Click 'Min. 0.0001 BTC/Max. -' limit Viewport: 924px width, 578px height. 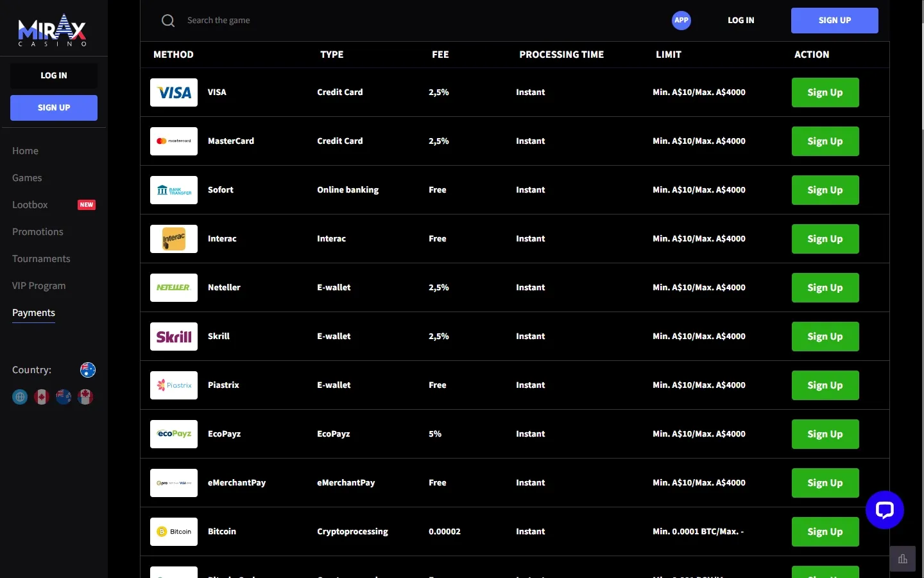pos(698,532)
